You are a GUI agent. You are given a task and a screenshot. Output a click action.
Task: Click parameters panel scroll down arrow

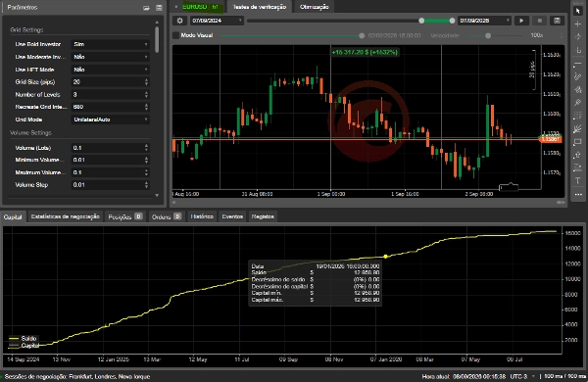(x=157, y=195)
